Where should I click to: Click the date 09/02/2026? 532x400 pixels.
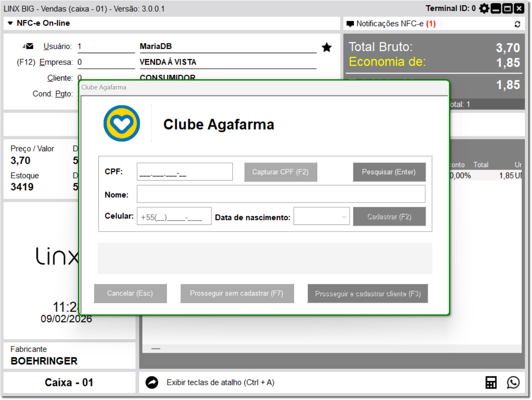coord(66,319)
